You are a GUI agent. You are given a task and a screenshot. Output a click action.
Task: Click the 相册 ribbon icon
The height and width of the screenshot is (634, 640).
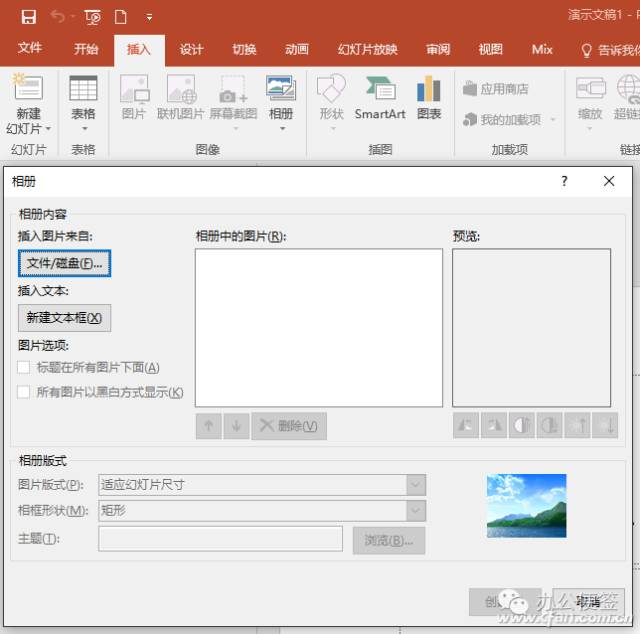click(x=281, y=87)
